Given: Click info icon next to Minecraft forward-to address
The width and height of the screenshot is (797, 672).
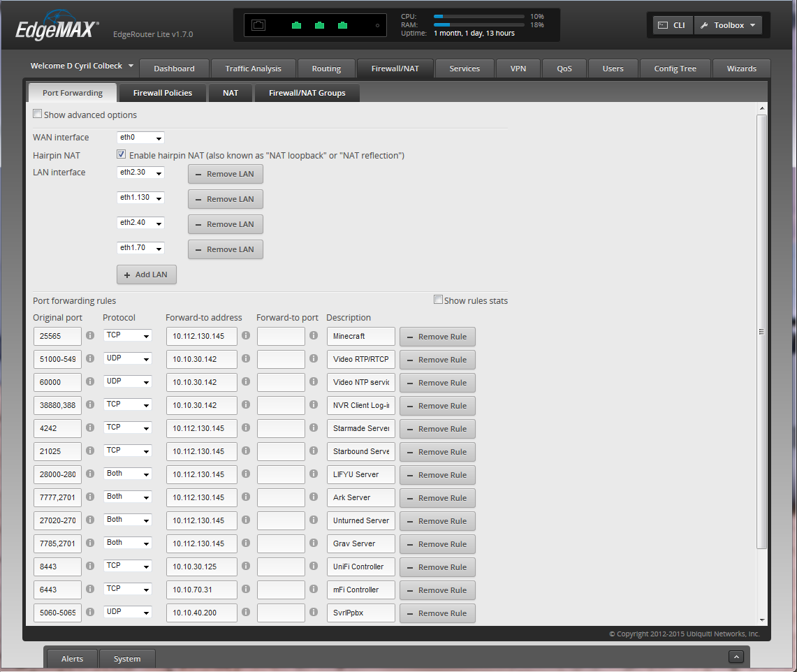Looking at the screenshot, I should coord(246,336).
